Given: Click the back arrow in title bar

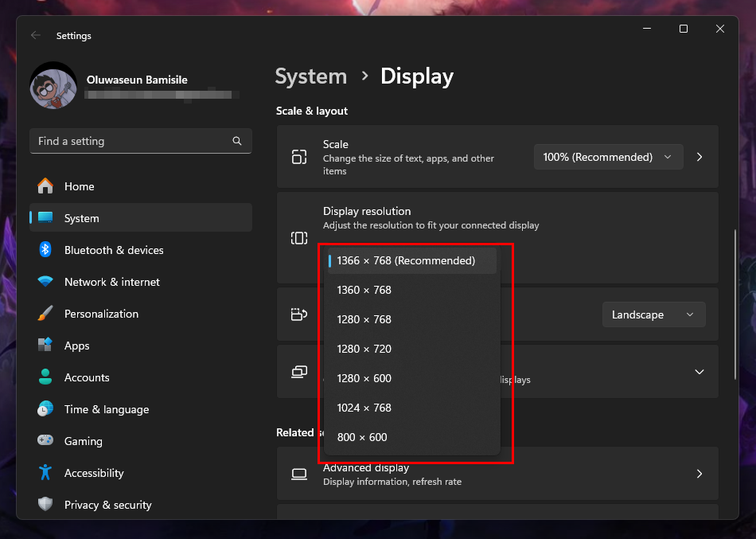Looking at the screenshot, I should (x=35, y=36).
